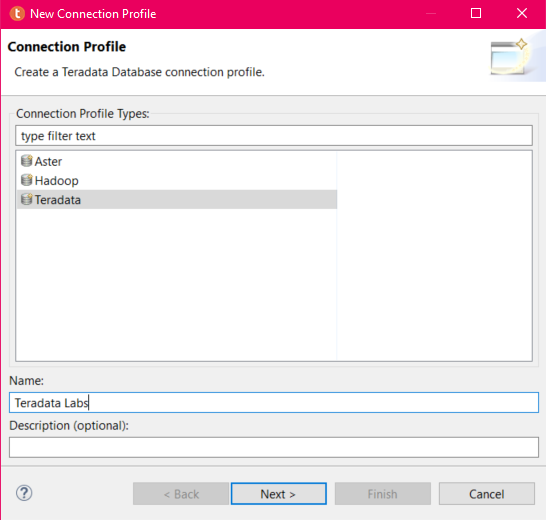This screenshot has width=546, height=520.
Task: Click the Aster database icon
Action: (26, 161)
